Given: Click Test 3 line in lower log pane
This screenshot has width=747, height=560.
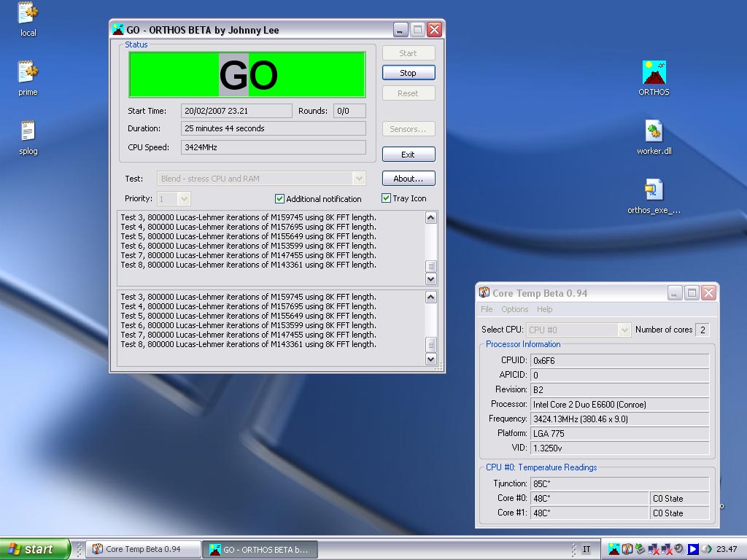Looking at the screenshot, I should 248,297.
